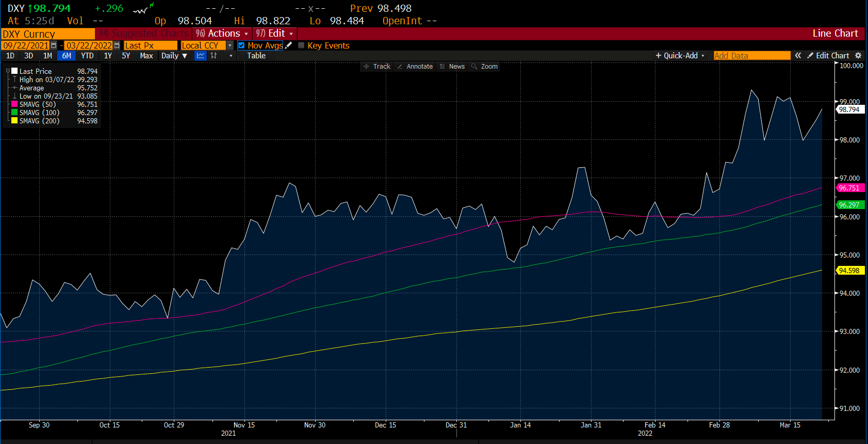Click the pencil icon beside Mov Avgs
Screen dimensions: 868x444
coord(289,45)
